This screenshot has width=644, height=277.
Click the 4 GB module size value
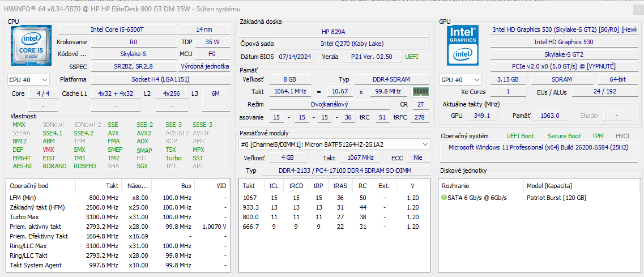click(x=287, y=157)
